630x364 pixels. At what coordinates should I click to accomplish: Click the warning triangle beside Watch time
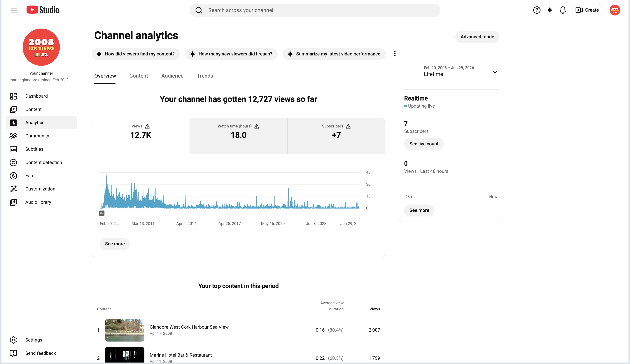click(x=256, y=126)
